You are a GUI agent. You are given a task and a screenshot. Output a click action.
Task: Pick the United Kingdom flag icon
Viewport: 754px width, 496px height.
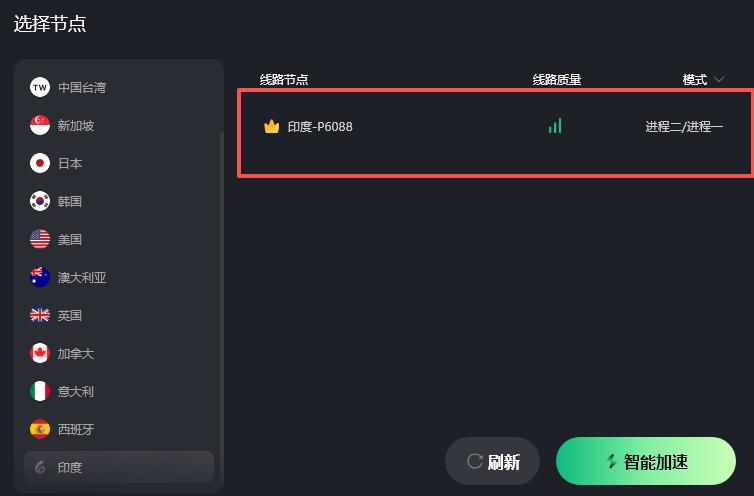[x=40, y=315]
